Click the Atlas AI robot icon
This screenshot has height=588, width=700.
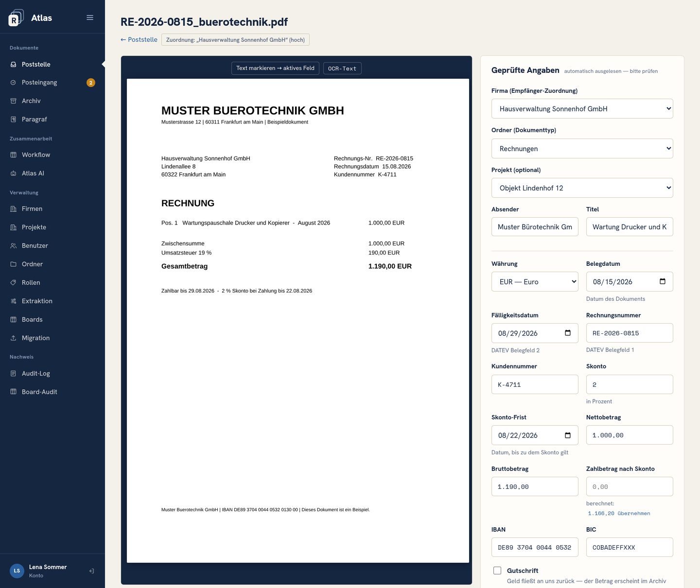point(13,173)
